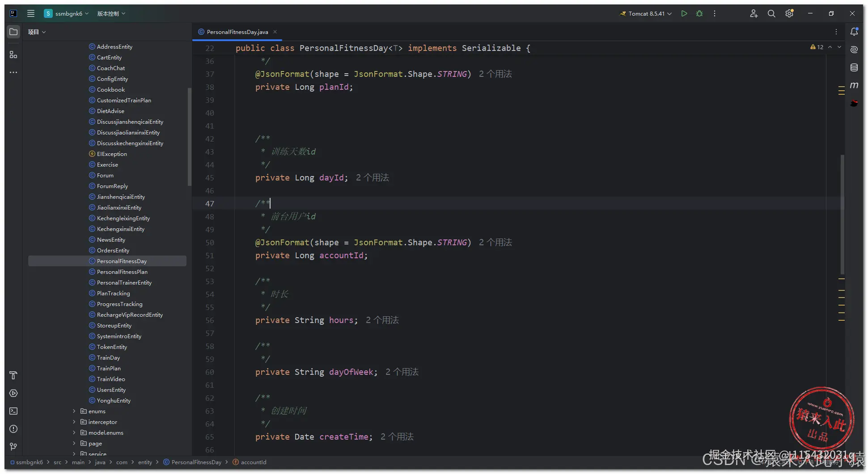Screen dimensions: 868x474
Task: Open the Problems tool window
Action: click(13, 429)
